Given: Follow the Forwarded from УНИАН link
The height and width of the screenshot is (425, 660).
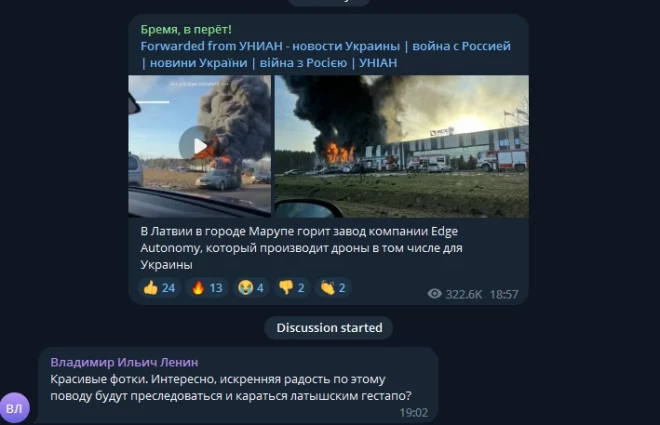Looking at the screenshot, I should coord(325,54).
